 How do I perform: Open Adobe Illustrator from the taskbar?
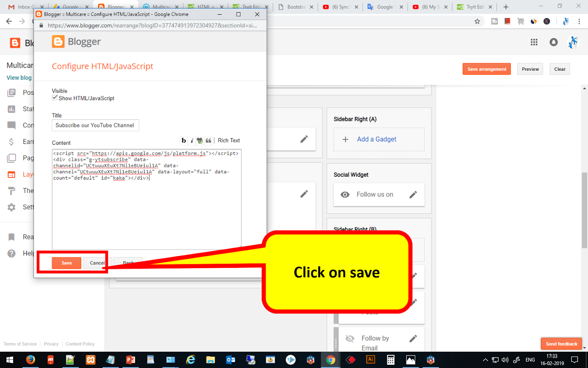pyautogui.click(x=370, y=360)
